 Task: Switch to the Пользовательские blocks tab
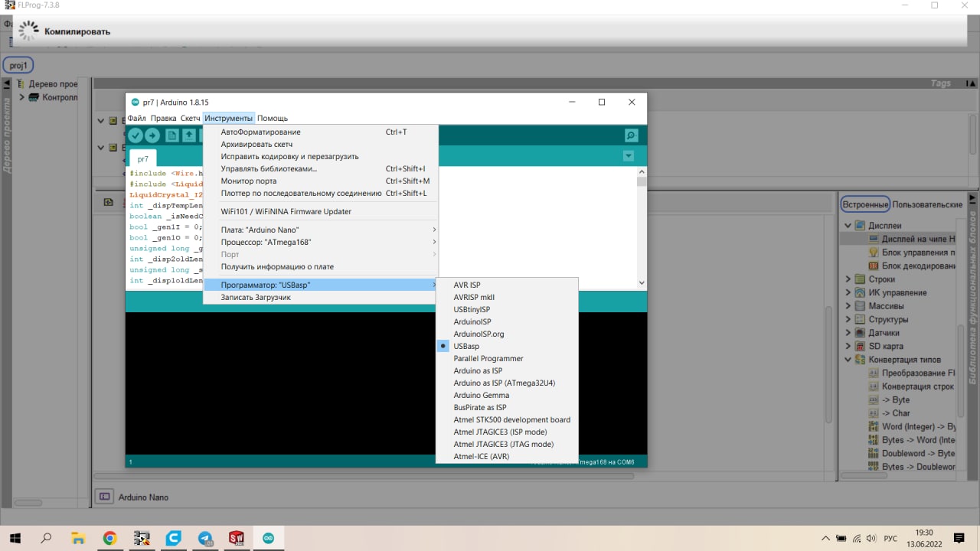(927, 204)
